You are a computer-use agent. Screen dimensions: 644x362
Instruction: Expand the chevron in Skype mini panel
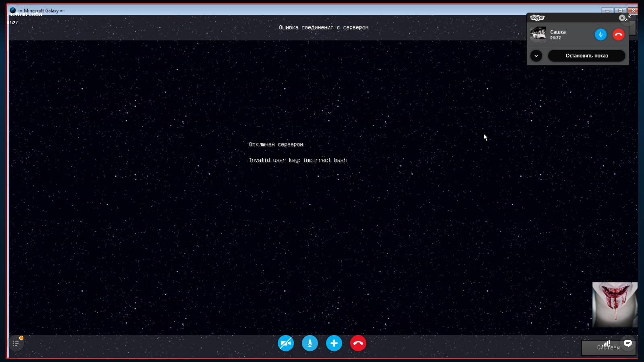point(536,56)
